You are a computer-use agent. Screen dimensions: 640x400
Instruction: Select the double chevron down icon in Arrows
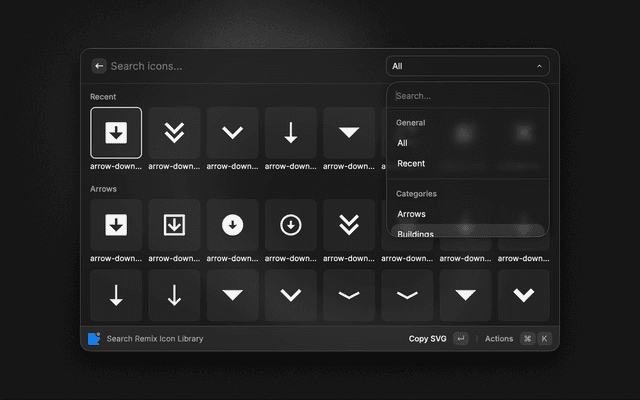tap(349, 225)
